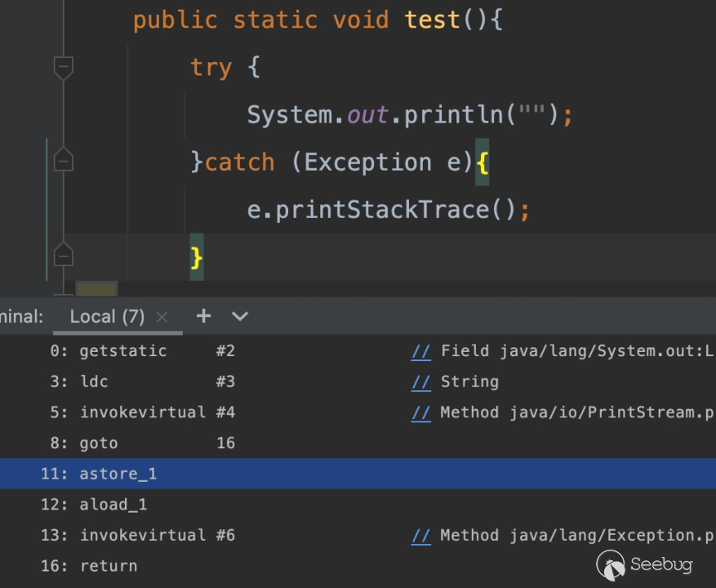Click the highlighted opening brace after catch
The width and height of the screenshot is (716, 588).
pyautogui.click(x=482, y=162)
